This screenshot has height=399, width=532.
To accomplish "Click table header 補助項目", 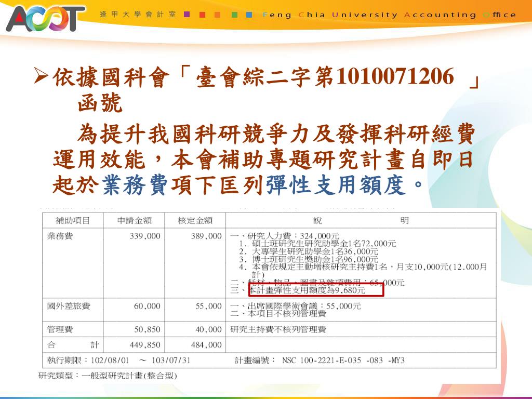I will (73, 220).
